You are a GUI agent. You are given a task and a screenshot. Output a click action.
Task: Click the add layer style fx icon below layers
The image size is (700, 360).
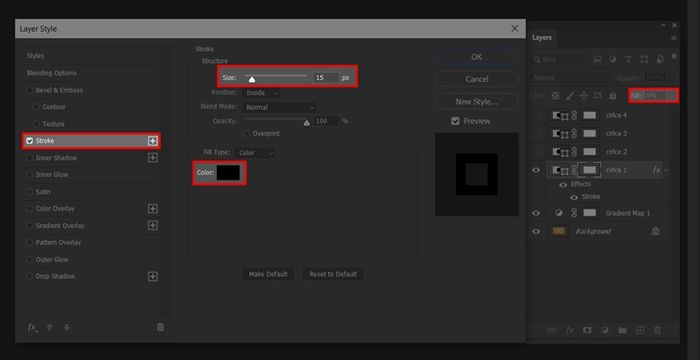[x=570, y=330]
